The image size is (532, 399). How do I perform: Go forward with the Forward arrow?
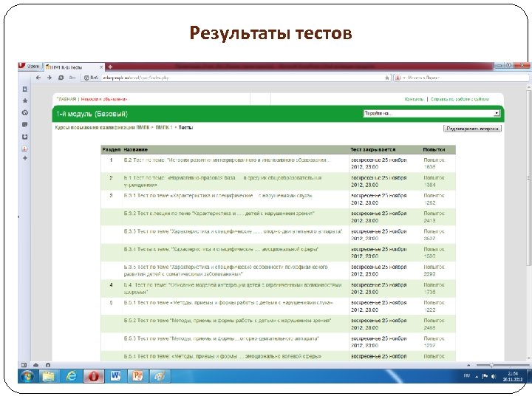50,78
